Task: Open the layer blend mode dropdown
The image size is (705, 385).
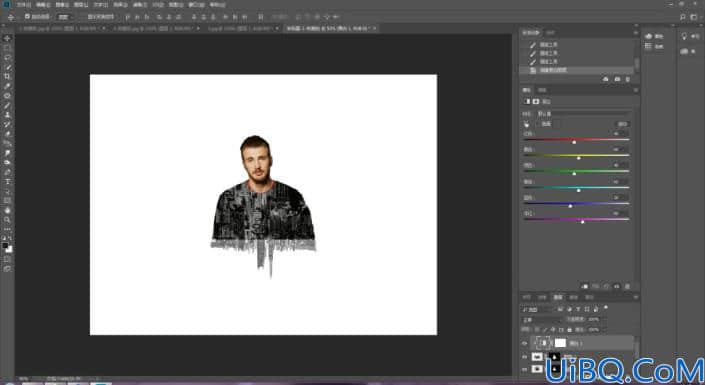Action: [542, 319]
